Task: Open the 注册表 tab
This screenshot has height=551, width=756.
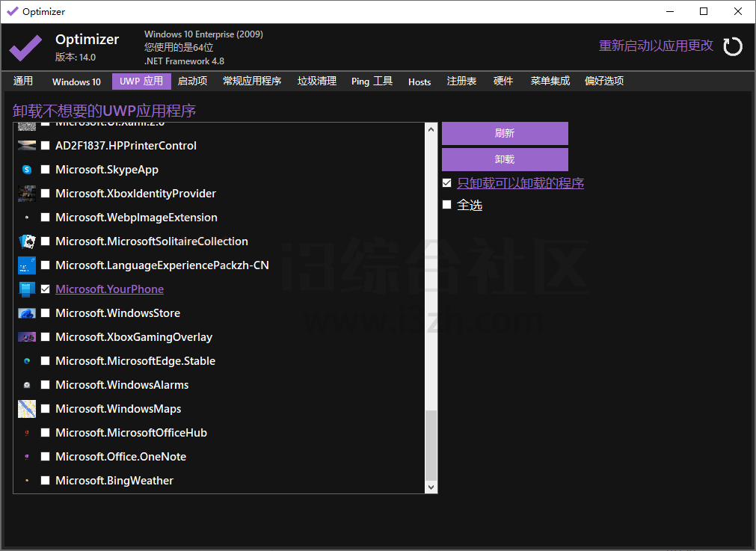Action: pos(461,81)
